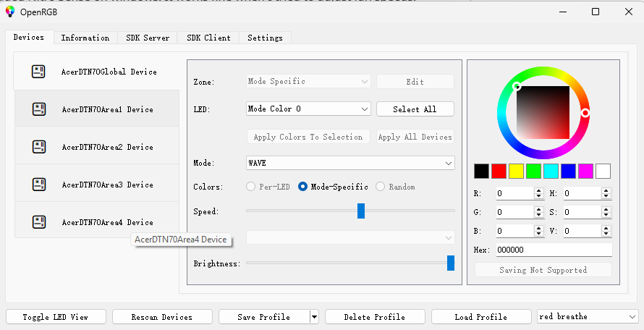
Task: Select the AcerDTN70Area4 Device icon
Action: click(x=39, y=222)
